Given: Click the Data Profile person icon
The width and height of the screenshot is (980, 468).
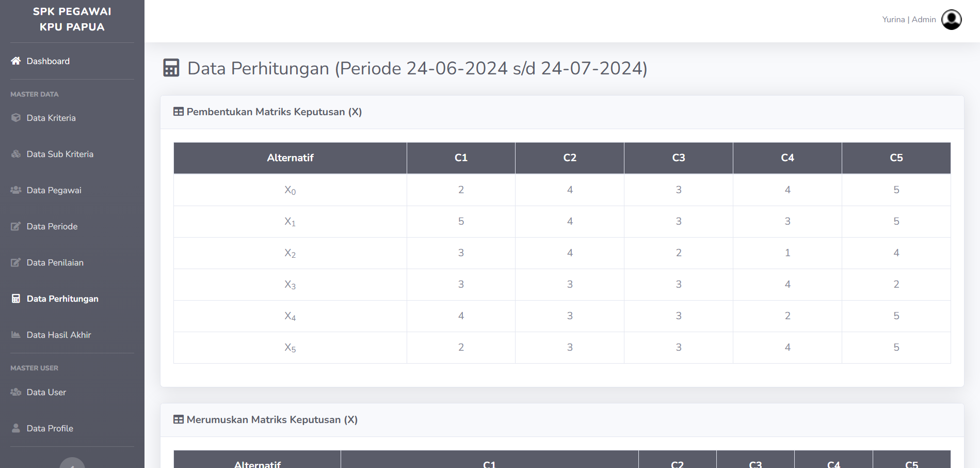Looking at the screenshot, I should pyautogui.click(x=16, y=428).
